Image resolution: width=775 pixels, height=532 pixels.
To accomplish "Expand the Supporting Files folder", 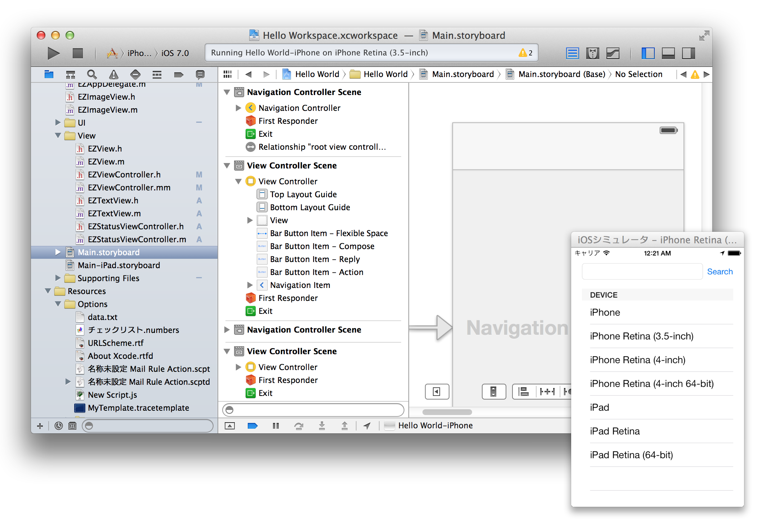I will pyautogui.click(x=58, y=278).
